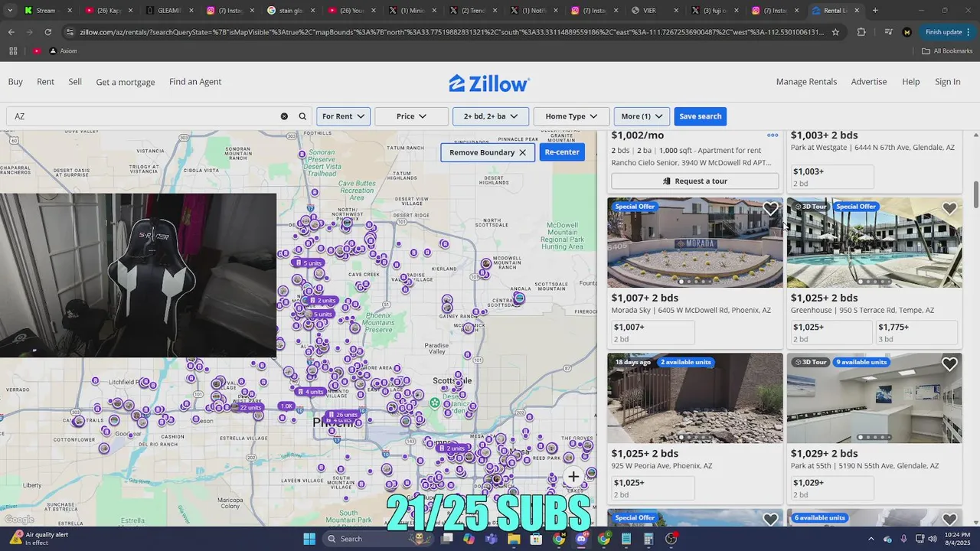Open the Help link
980x551 pixels.
click(911, 82)
